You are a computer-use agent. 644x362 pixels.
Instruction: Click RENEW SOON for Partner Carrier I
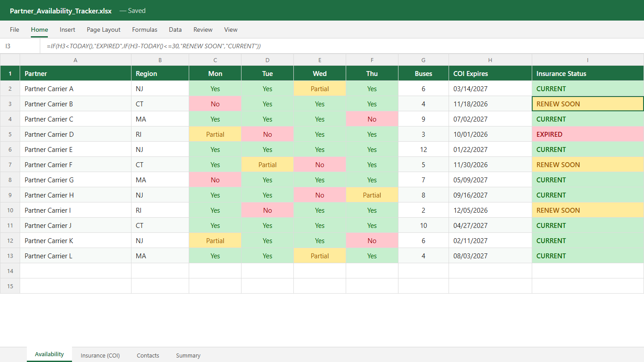(588, 210)
